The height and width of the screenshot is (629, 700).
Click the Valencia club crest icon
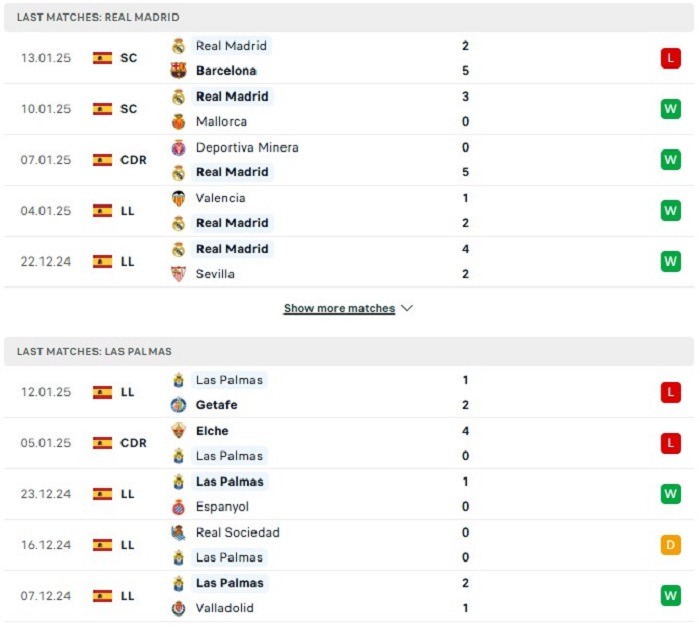click(178, 198)
